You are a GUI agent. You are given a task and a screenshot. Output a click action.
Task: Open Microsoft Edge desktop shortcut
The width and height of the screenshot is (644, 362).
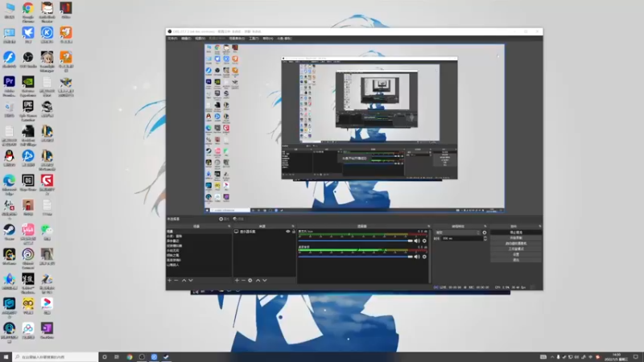point(9,185)
